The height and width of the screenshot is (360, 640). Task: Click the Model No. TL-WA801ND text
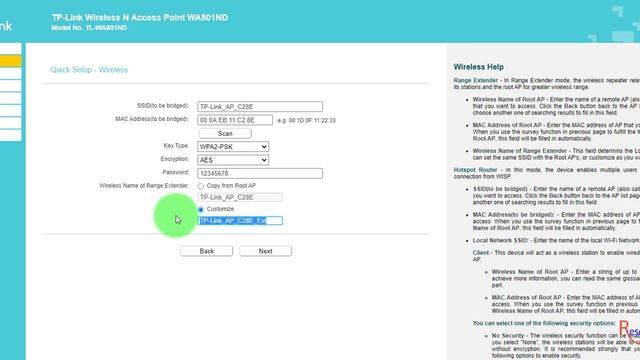coord(89,28)
